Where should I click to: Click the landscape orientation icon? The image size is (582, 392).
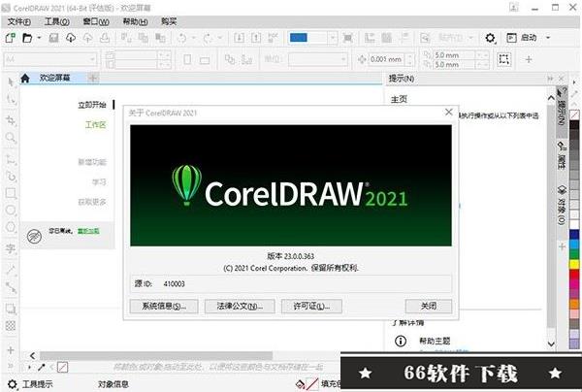coord(205,60)
